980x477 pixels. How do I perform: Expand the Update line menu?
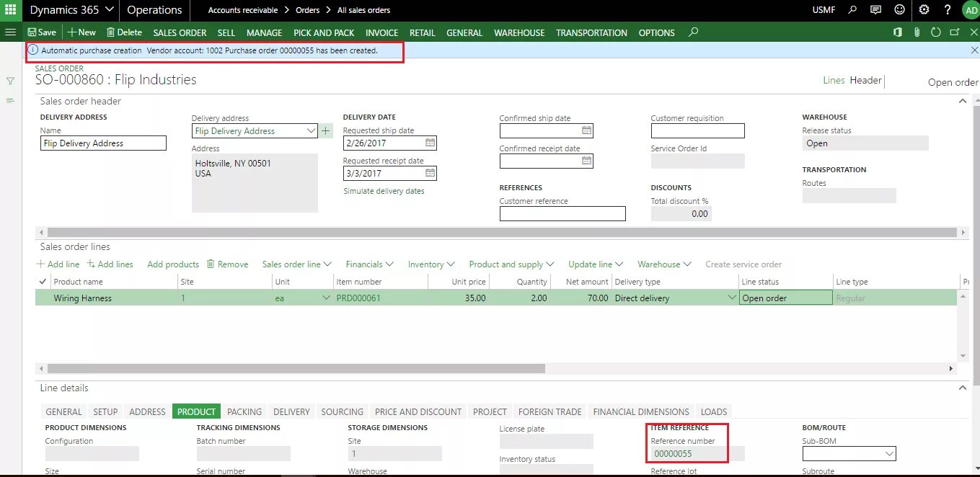[x=596, y=264]
